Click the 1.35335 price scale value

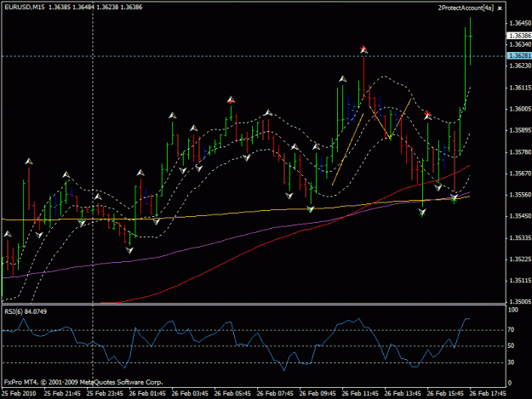pyautogui.click(x=520, y=238)
